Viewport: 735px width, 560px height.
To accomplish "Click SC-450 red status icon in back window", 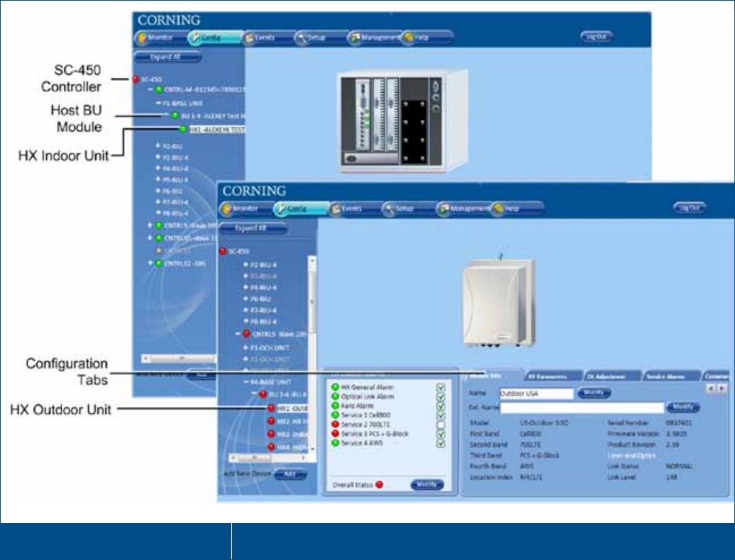I will [x=136, y=79].
